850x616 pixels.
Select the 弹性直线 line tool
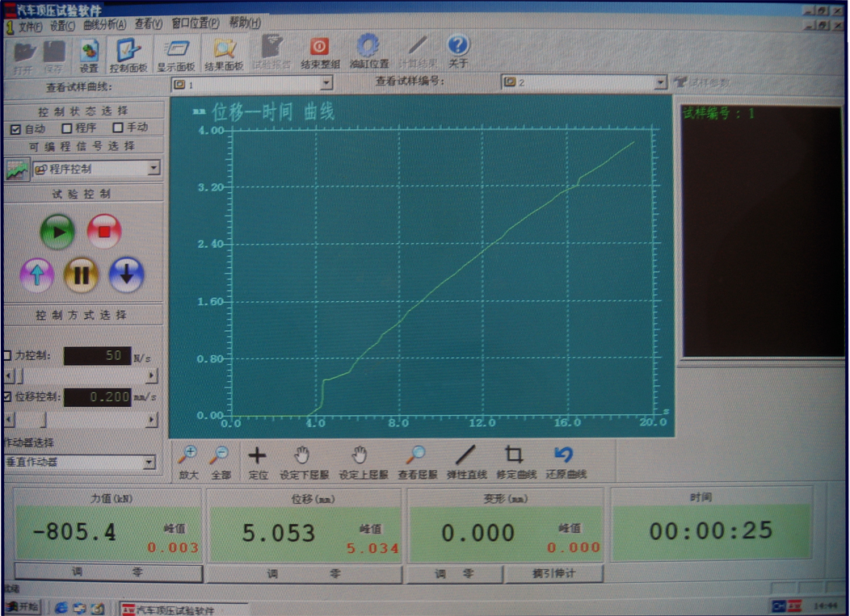coord(466,462)
